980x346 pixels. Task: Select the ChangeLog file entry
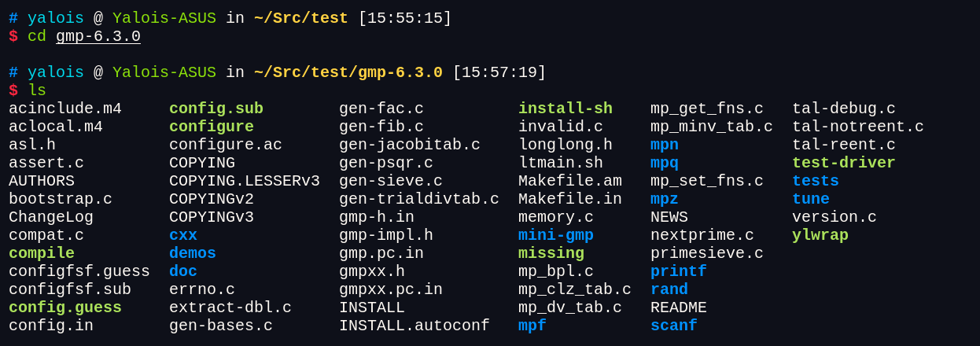[x=50, y=217]
